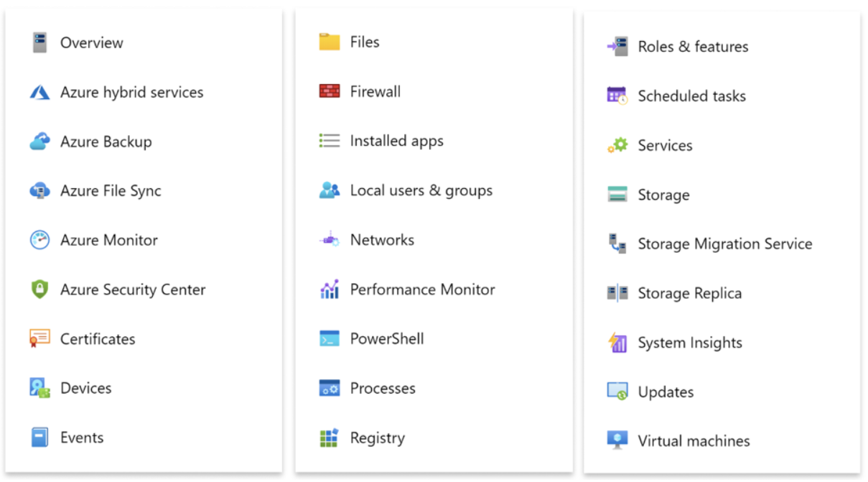Click the System Insights icon

616,343
